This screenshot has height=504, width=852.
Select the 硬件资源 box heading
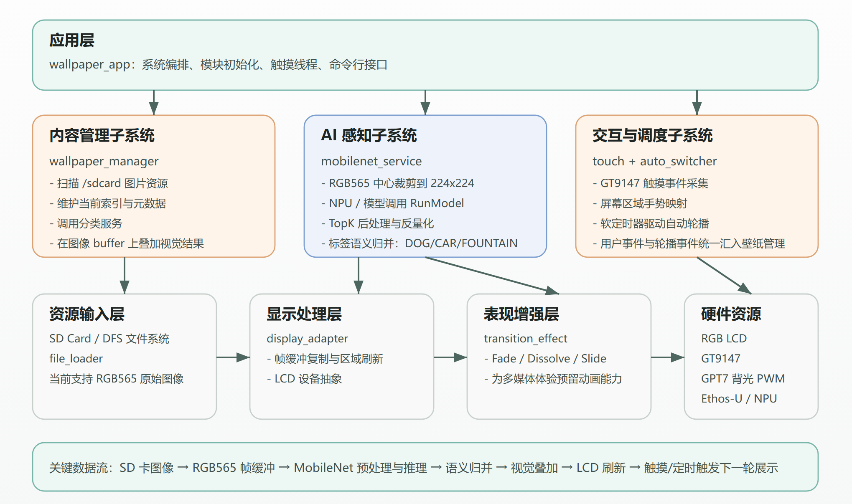pyautogui.click(x=731, y=314)
